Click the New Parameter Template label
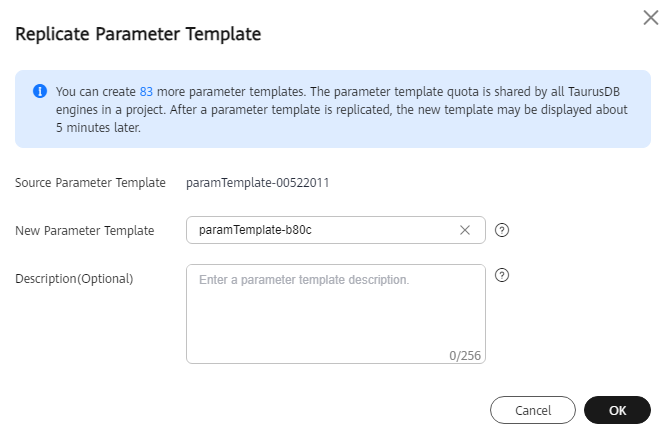669x439 pixels. 84,231
